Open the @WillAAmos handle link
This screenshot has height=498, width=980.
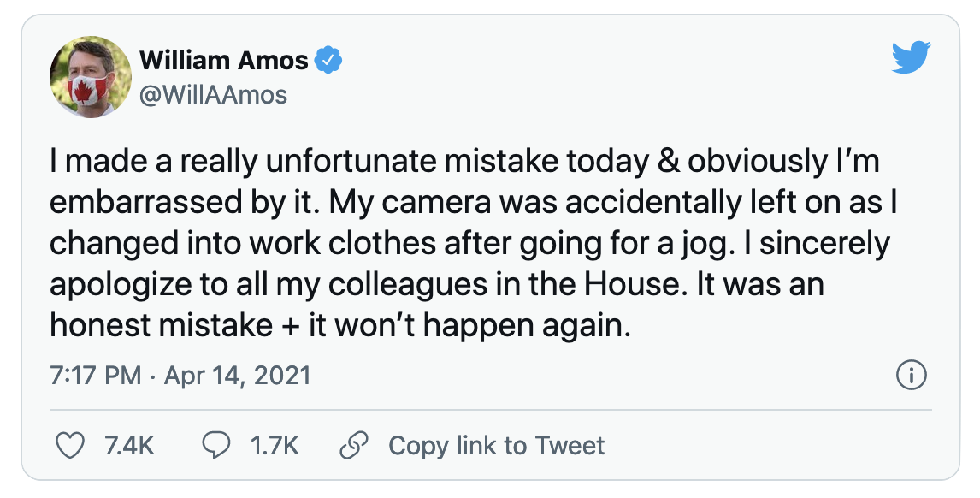(x=213, y=94)
